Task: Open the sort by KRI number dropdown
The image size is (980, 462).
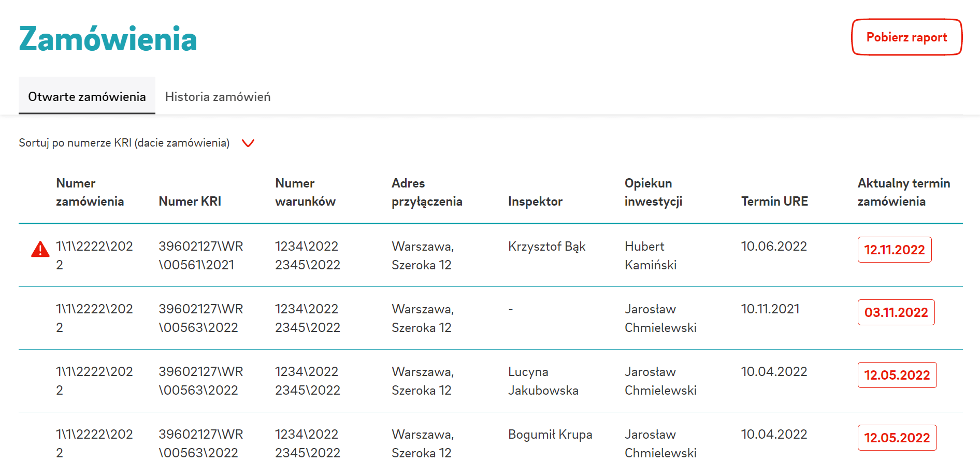Action: click(124, 143)
